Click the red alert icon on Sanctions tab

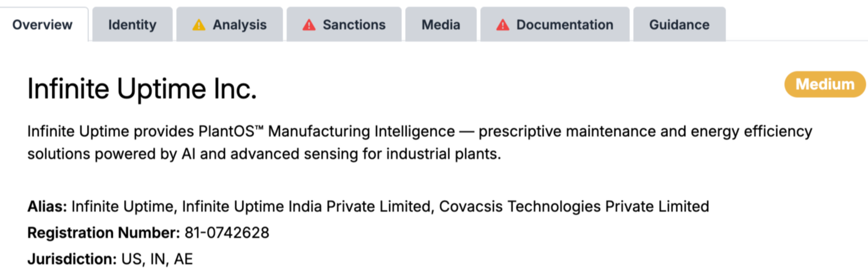pos(309,25)
